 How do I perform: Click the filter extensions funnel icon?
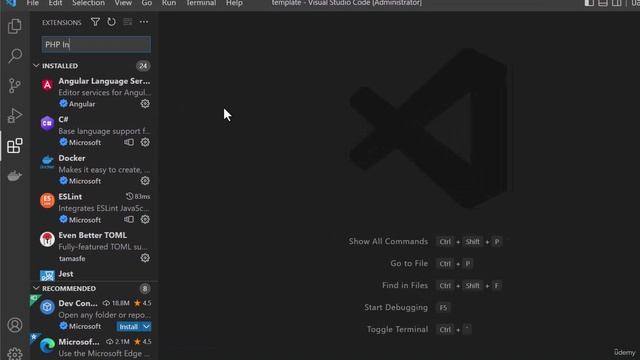[95, 22]
